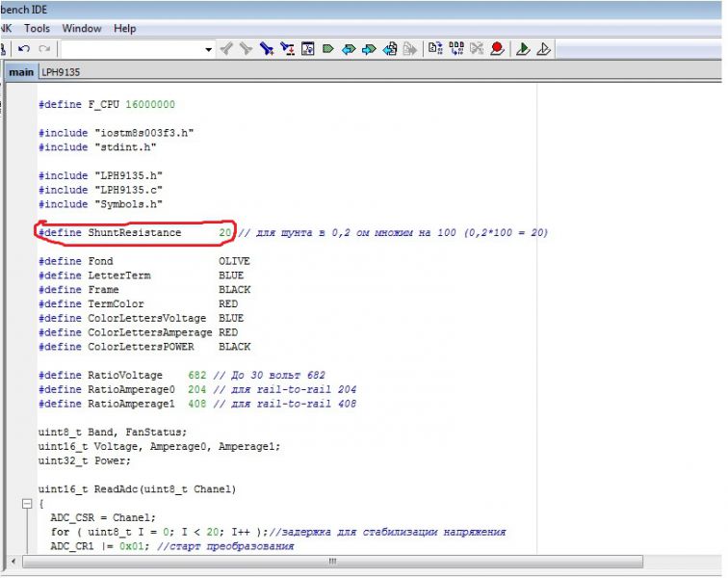
Task: Launch Debug without Downloading
Action: [x=543, y=48]
